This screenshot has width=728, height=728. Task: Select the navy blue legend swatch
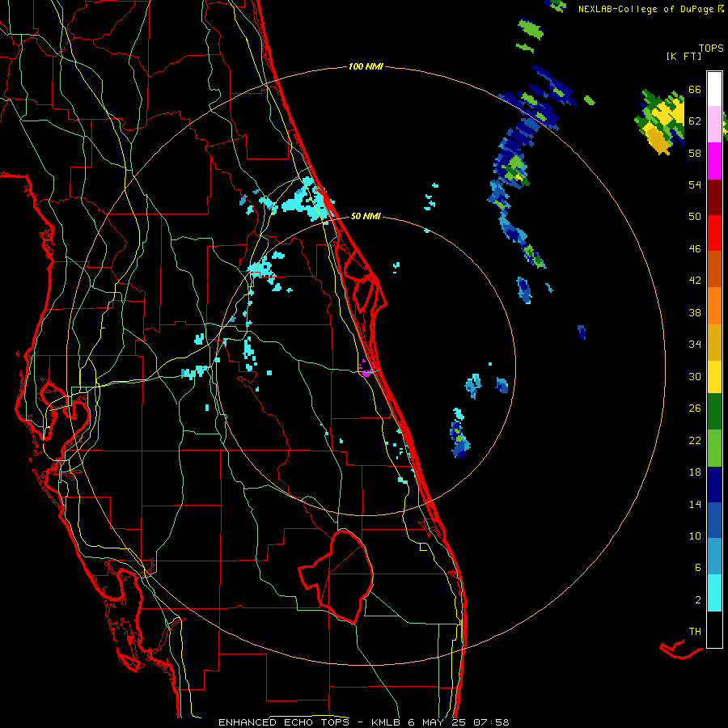coord(714,485)
